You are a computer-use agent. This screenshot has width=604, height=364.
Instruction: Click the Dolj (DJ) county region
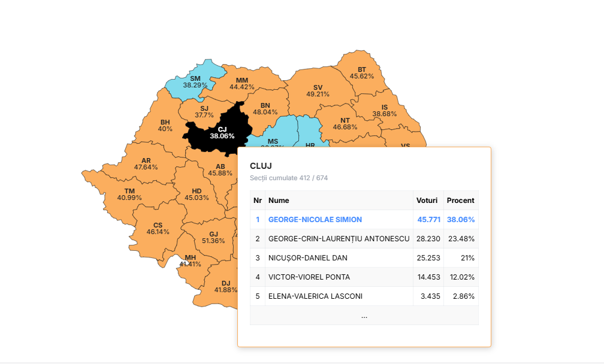[225, 287]
